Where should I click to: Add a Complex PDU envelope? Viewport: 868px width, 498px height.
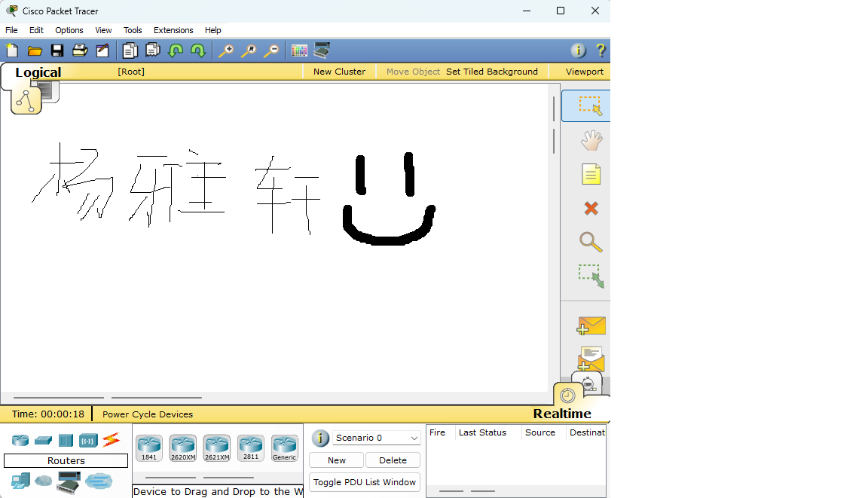(x=591, y=359)
